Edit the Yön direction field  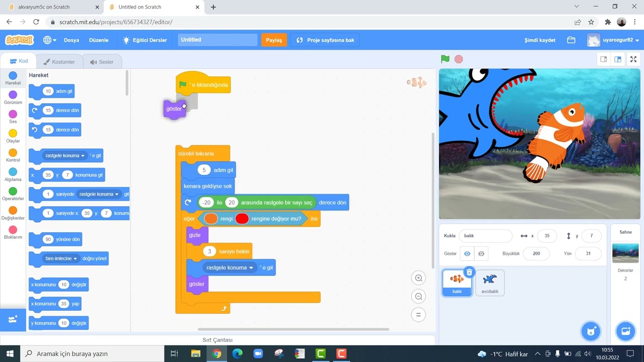[x=588, y=254]
